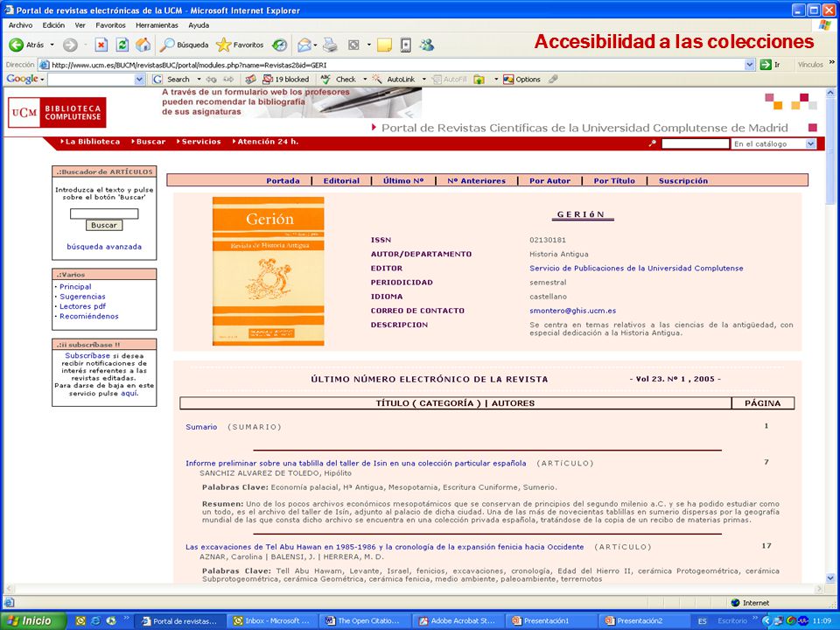
Task: Open the Google toolbar search box dropdown
Action: (140, 80)
